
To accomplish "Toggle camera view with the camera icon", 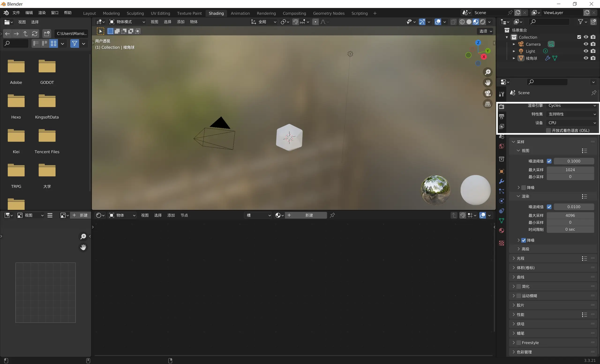I will 488,93.
